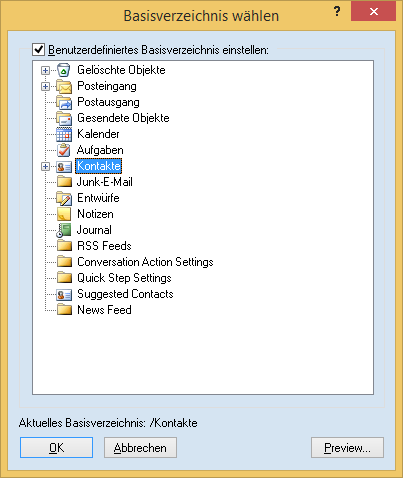
Task: Click the Posteingang inbox envelope icon
Action: [64, 86]
